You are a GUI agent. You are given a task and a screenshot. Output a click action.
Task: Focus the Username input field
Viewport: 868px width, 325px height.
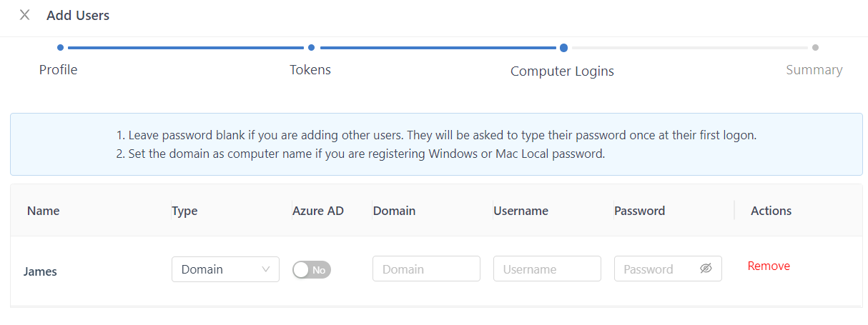pyautogui.click(x=547, y=269)
